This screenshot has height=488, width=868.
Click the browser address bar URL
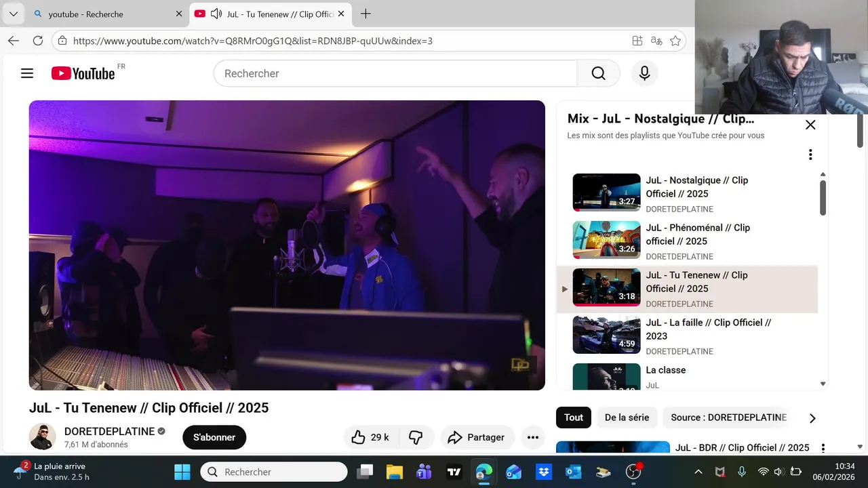point(253,41)
